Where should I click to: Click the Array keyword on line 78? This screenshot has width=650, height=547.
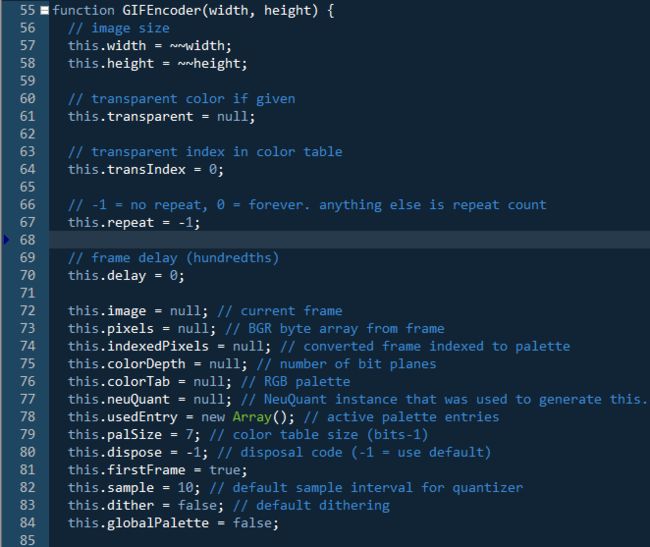click(252, 417)
